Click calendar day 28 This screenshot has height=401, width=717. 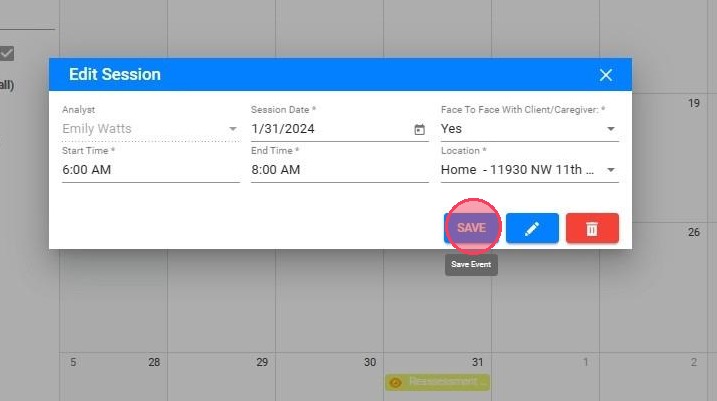click(154, 362)
